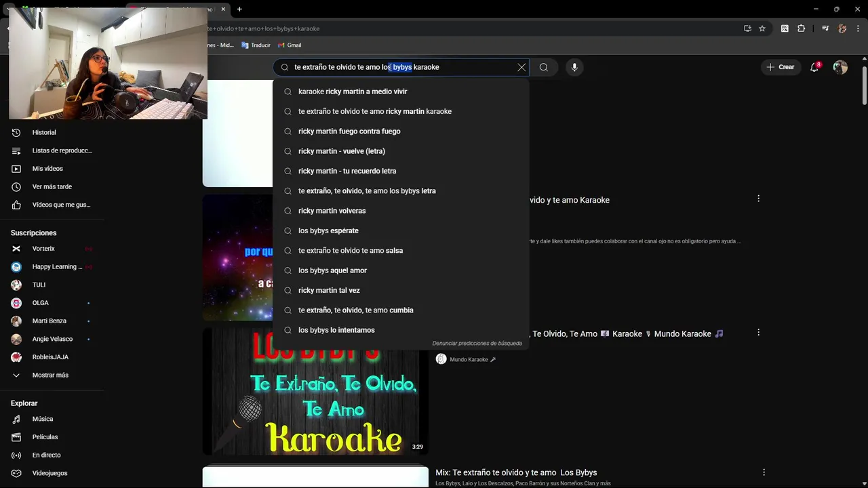Viewport: 868px width, 488px height.
Task: Open the Los Bybys Karaoke video thumbnail
Action: [x=315, y=403]
